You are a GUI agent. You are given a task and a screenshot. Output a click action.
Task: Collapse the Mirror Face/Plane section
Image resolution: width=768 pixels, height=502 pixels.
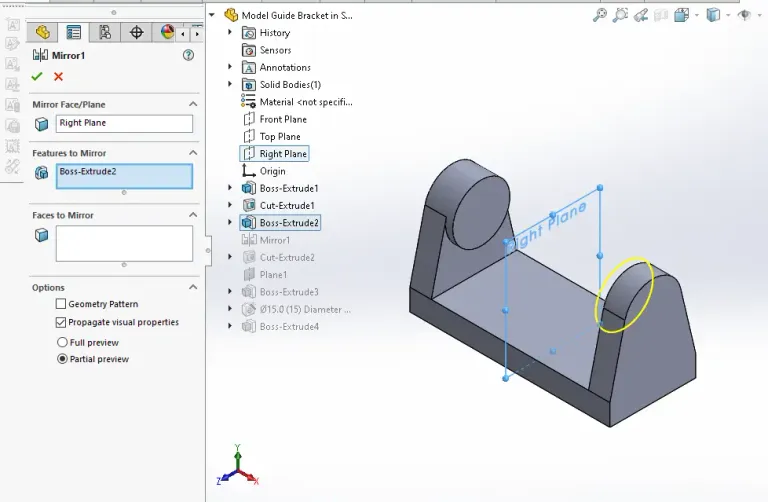[x=193, y=104]
